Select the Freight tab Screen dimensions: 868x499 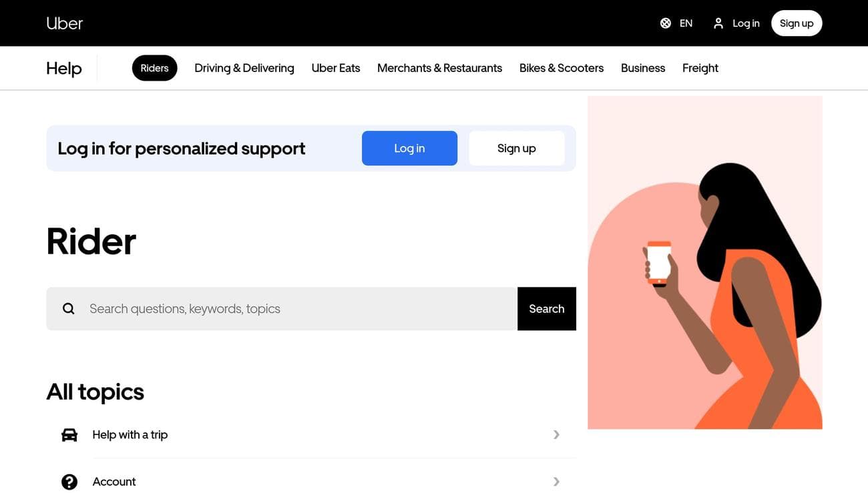coord(700,68)
